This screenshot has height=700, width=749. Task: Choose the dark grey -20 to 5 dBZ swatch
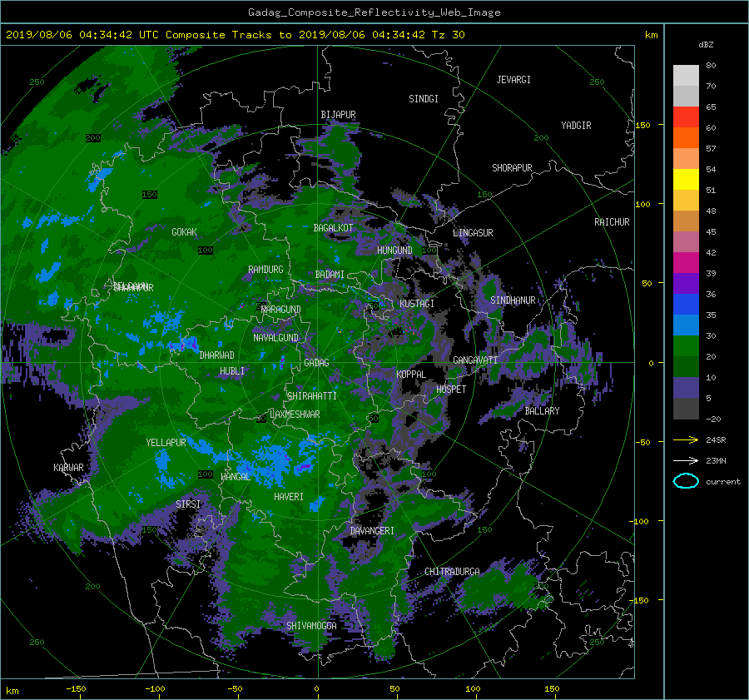pyautogui.click(x=686, y=409)
